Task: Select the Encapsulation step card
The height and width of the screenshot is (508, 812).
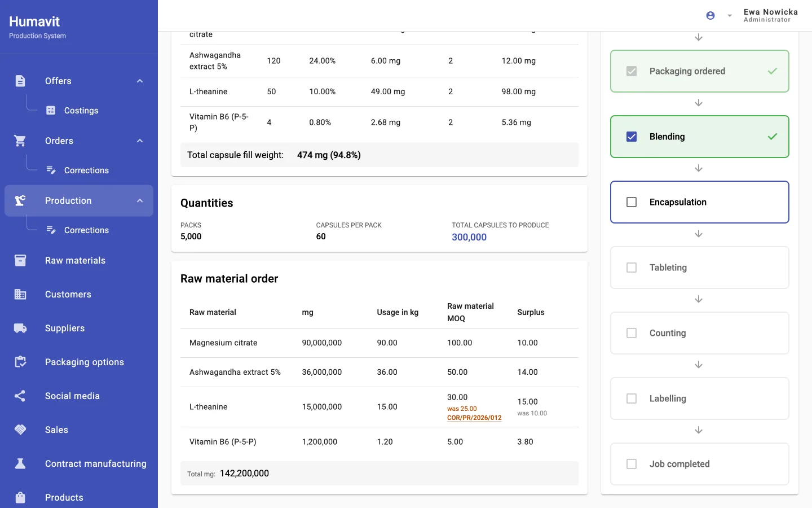Action: pos(700,202)
